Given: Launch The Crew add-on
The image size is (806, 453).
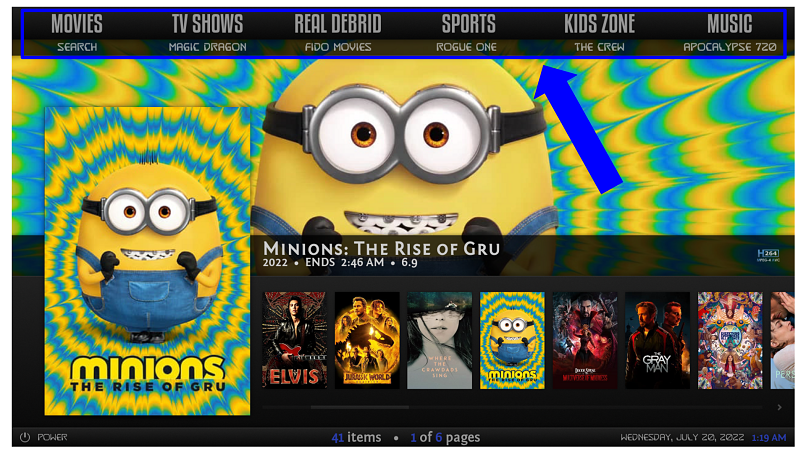Looking at the screenshot, I should point(599,47).
